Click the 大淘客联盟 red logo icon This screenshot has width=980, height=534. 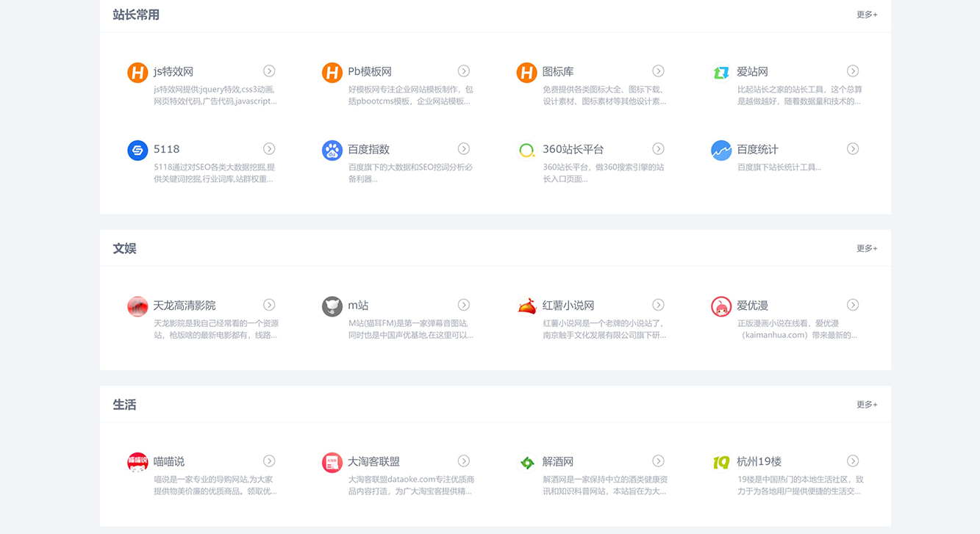pos(332,461)
